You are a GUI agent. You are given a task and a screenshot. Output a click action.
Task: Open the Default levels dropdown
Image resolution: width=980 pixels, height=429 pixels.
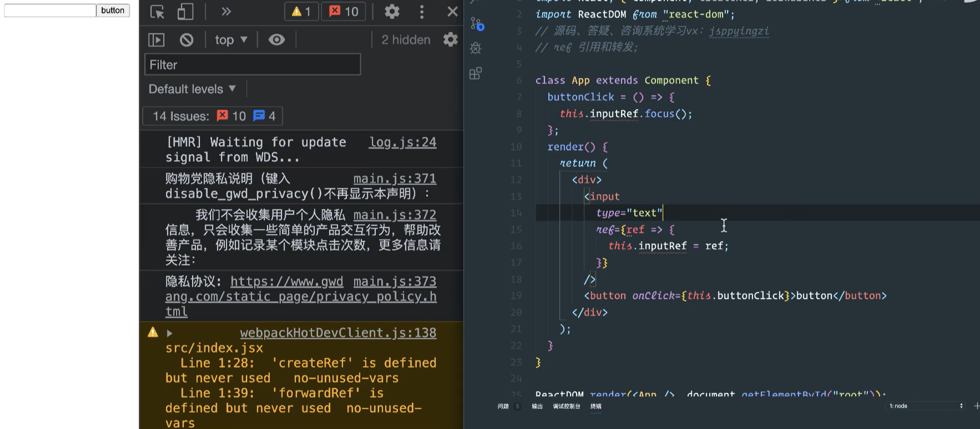(x=192, y=89)
